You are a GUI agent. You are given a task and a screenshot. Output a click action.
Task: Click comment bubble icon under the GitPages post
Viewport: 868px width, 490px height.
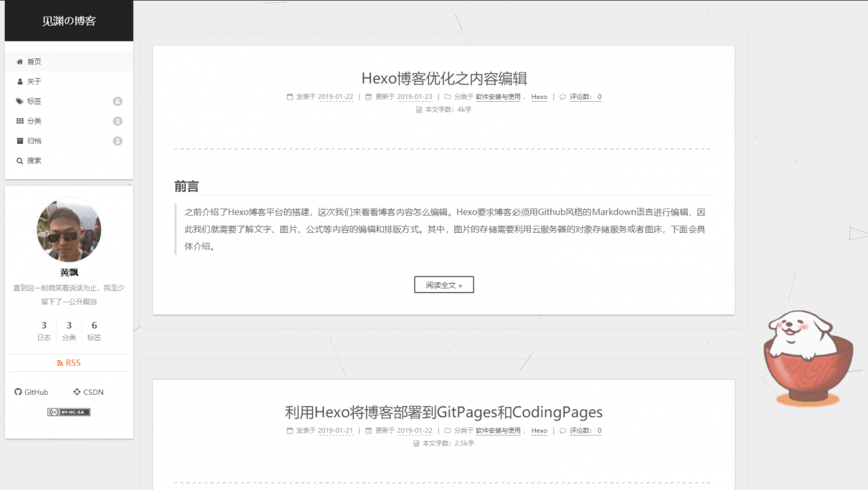[x=563, y=431]
